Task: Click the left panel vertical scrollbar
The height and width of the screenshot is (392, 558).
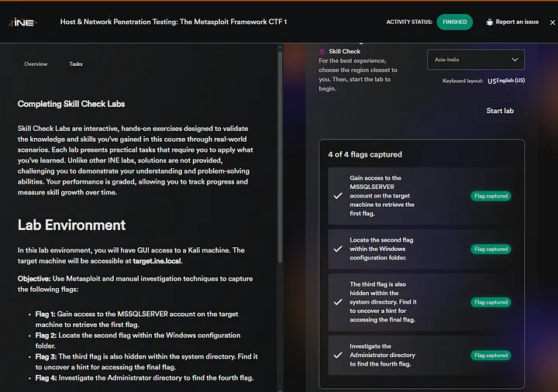Action: [x=280, y=156]
